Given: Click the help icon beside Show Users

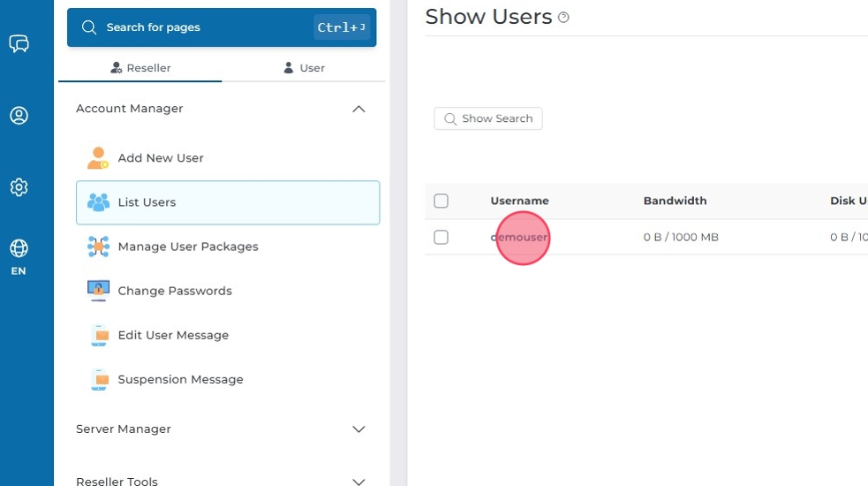Looking at the screenshot, I should 564,18.
